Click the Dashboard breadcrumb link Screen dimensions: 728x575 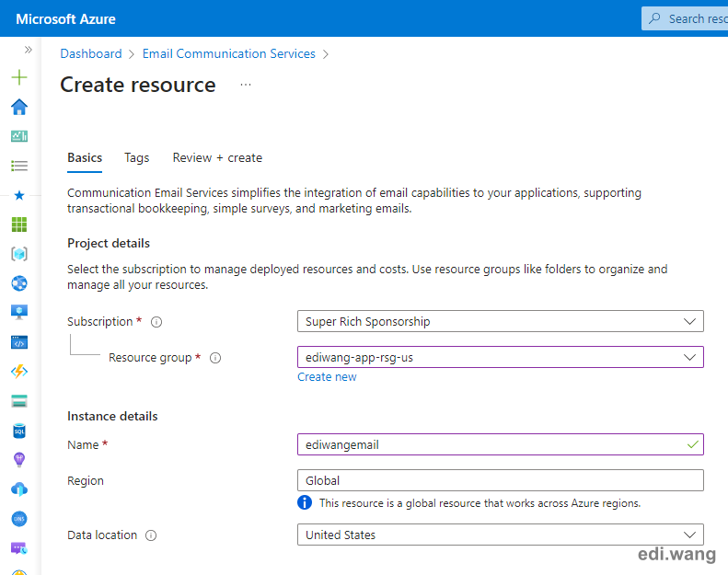[91, 54]
